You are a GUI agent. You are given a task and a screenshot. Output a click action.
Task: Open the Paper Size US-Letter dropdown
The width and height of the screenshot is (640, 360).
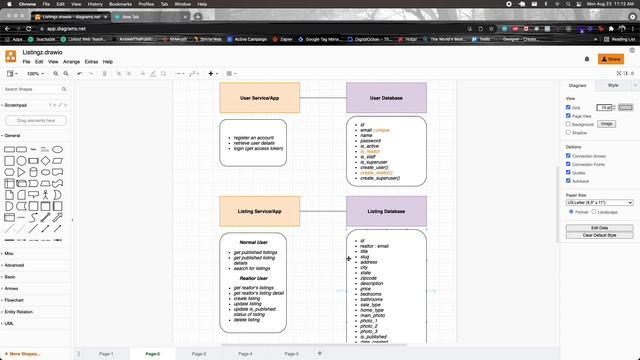(x=599, y=203)
